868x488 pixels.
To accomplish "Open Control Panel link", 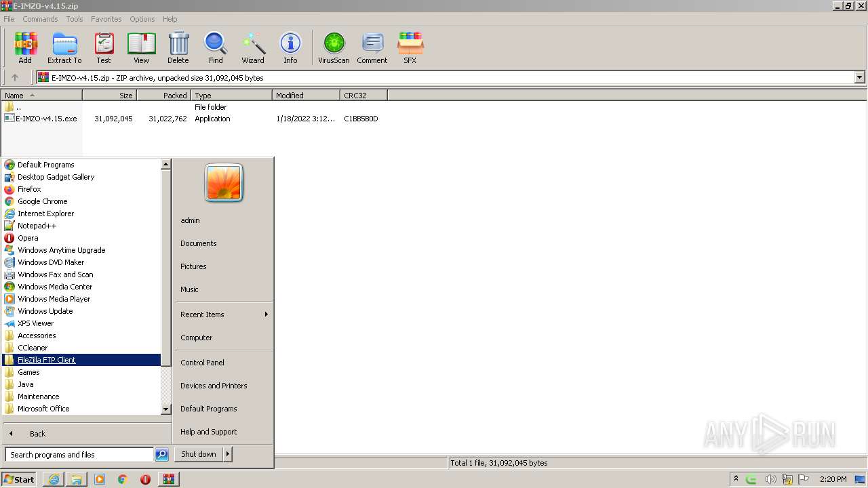I will coord(224,363).
